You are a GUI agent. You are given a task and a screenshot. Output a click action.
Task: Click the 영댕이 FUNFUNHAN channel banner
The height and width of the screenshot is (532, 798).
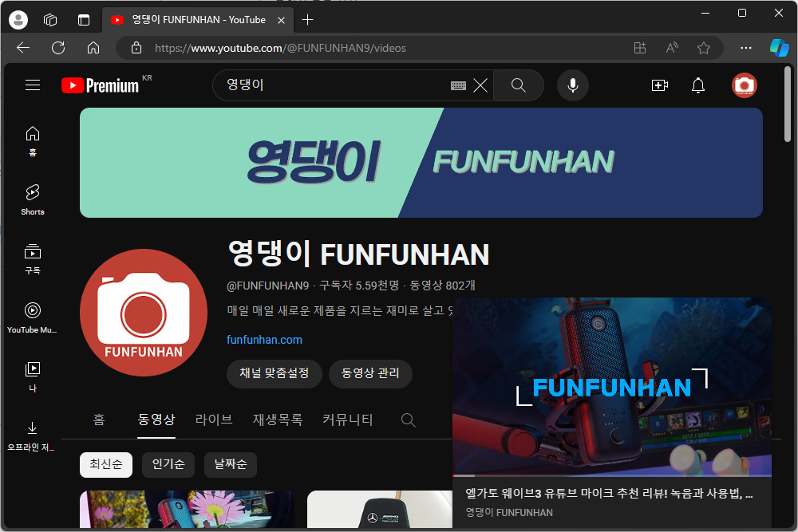click(x=421, y=163)
